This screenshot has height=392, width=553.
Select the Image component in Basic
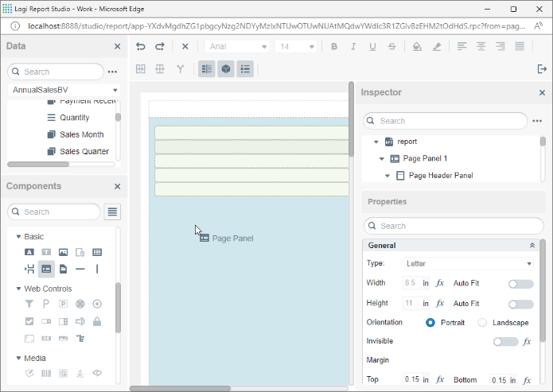pos(63,252)
